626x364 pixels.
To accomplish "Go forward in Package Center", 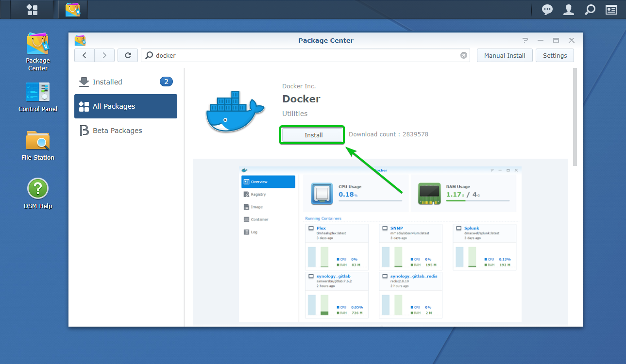I will click(x=104, y=55).
